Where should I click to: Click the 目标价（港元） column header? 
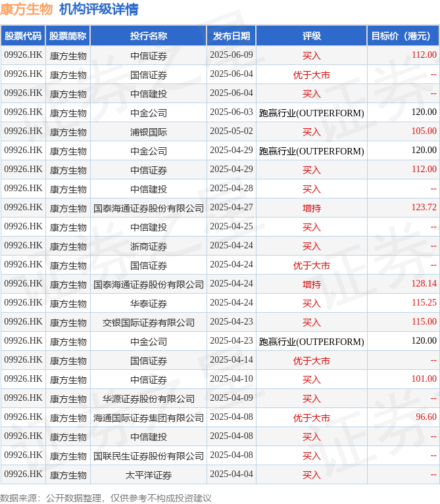pos(403,36)
